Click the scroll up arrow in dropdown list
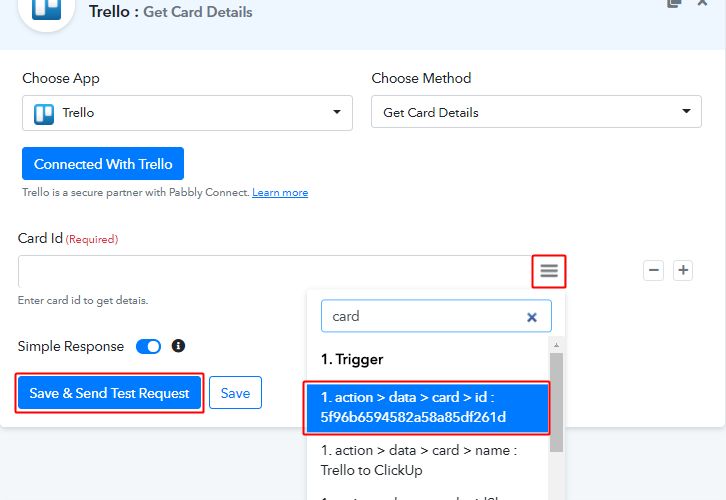The image size is (726, 500). click(x=556, y=345)
